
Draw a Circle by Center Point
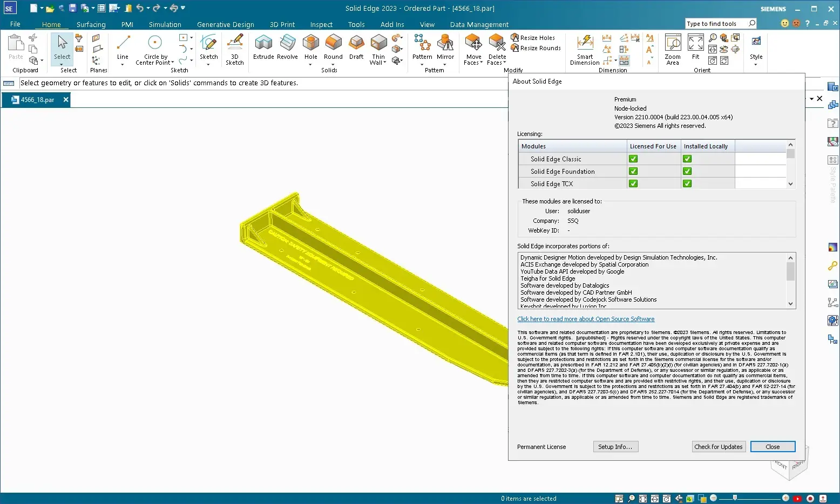(x=155, y=49)
